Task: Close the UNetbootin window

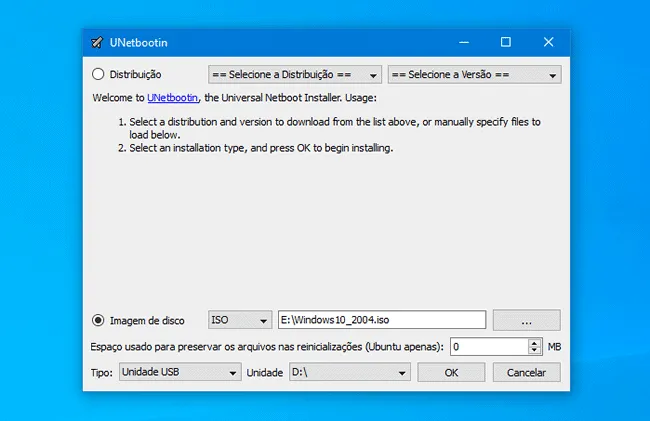Action: click(548, 42)
